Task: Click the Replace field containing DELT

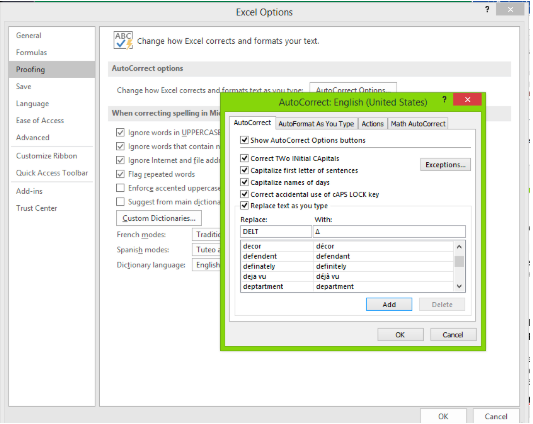Action: click(276, 232)
